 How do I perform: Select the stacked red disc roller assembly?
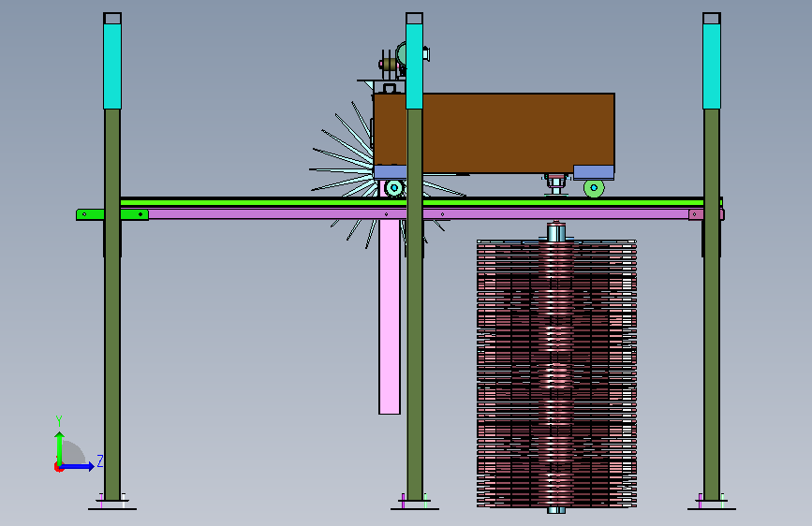point(556,373)
